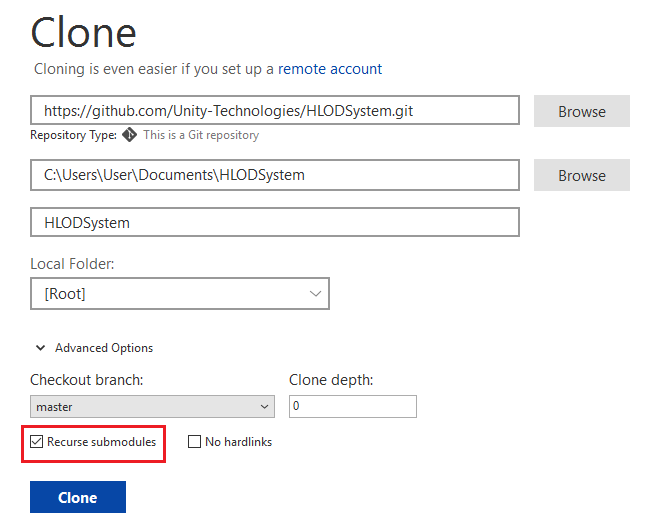Click the 'This is a Git repository' text
This screenshot has width=659, height=532.
tap(201, 135)
